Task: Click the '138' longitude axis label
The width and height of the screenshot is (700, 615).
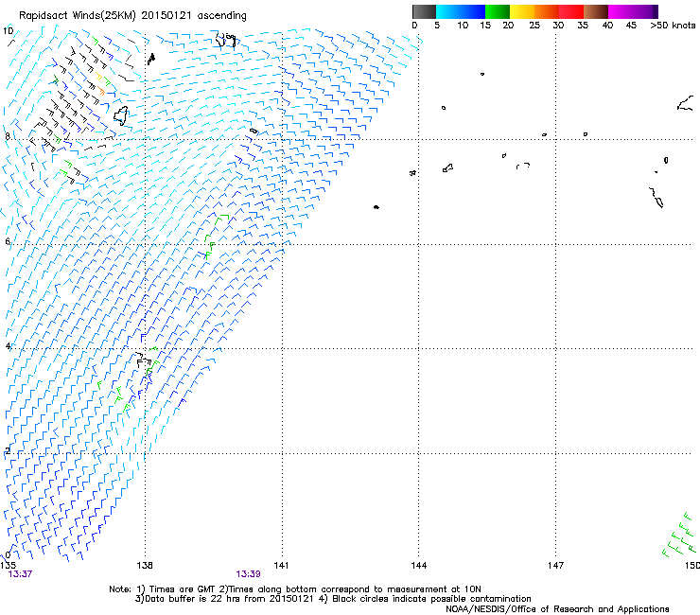Action: (x=145, y=566)
